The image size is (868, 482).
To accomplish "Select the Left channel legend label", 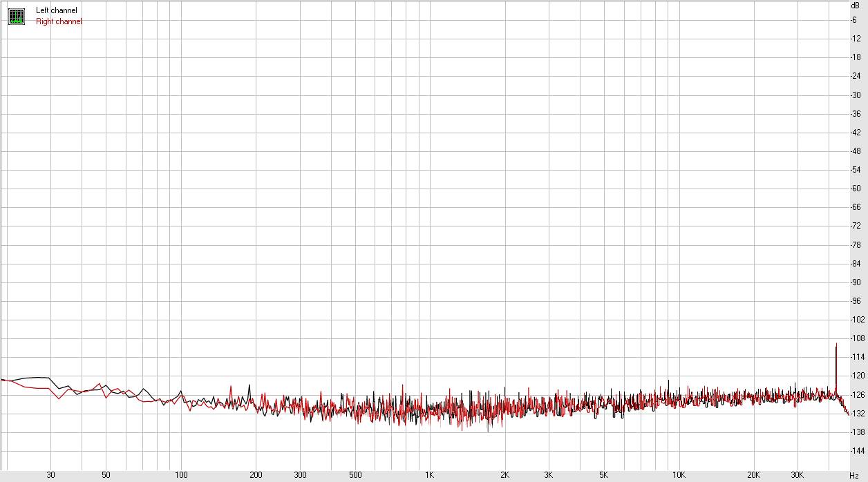I will tap(57, 10).
